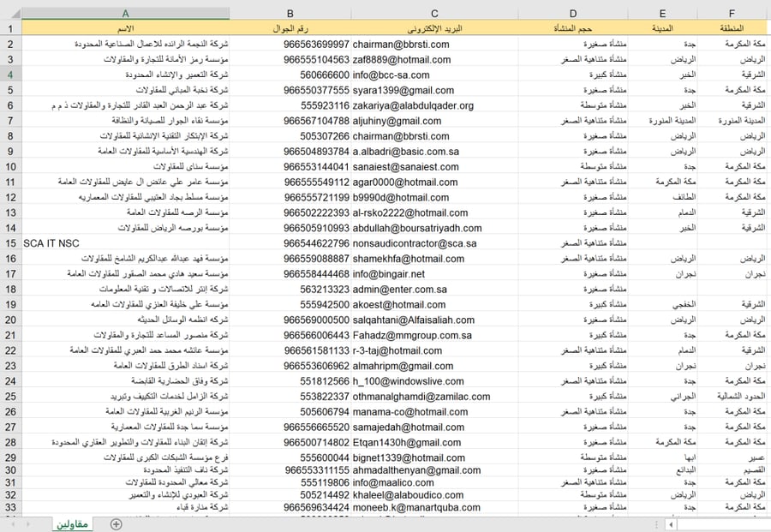The width and height of the screenshot is (771, 532).
Task: Open the مقاولين sheet tab
Action: [x=72, y=524]
